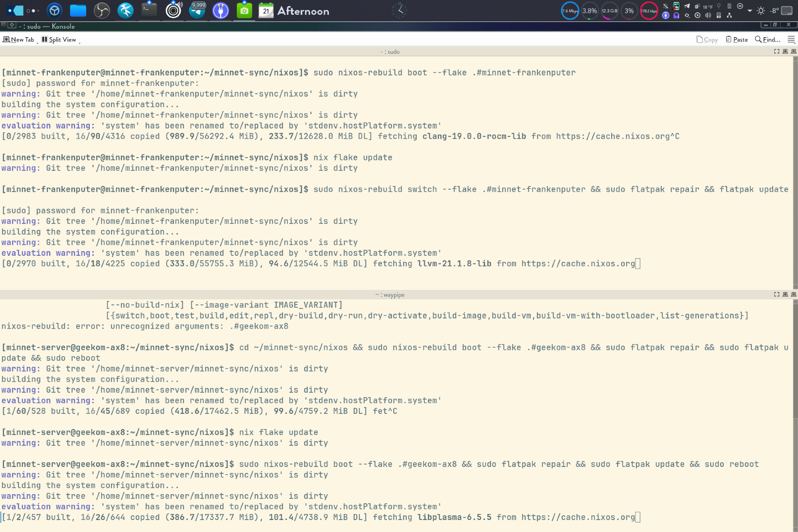Click Find in the Konsole toolbar
The width and height of the screenshot is (798, 532).
click(x=767, y=40)
